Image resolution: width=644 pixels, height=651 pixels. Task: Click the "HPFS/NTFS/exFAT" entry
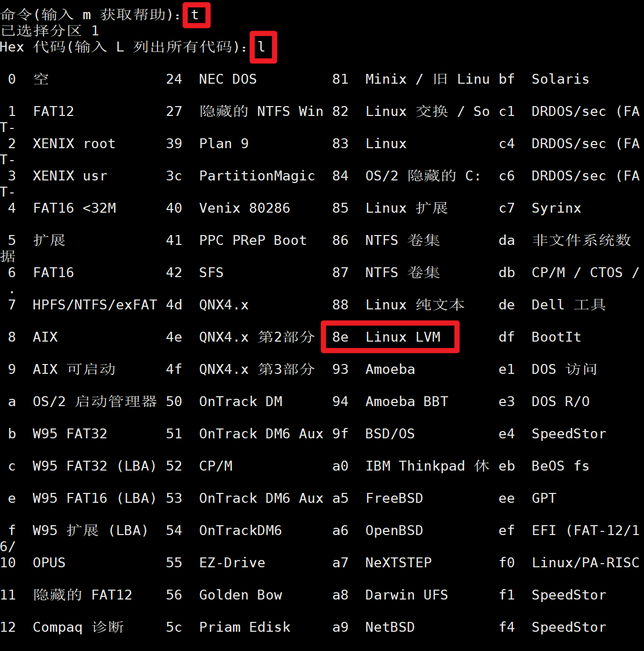click(x=95, y=305)
